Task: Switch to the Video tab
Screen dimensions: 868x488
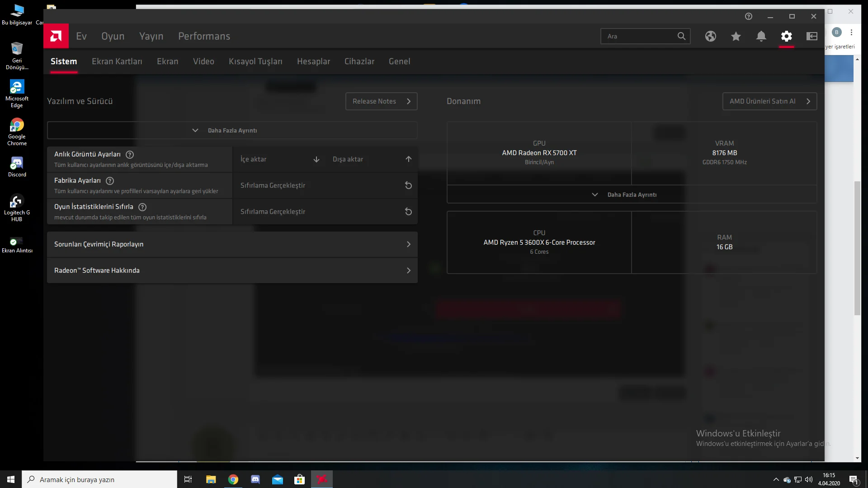Action: coord(203,62)
